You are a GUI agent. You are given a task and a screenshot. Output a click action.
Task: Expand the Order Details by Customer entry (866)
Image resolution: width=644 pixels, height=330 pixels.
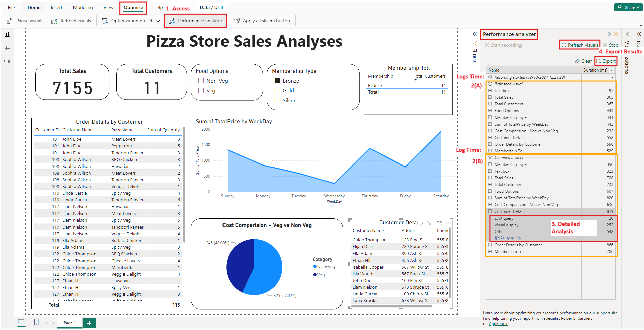[490, 245]
